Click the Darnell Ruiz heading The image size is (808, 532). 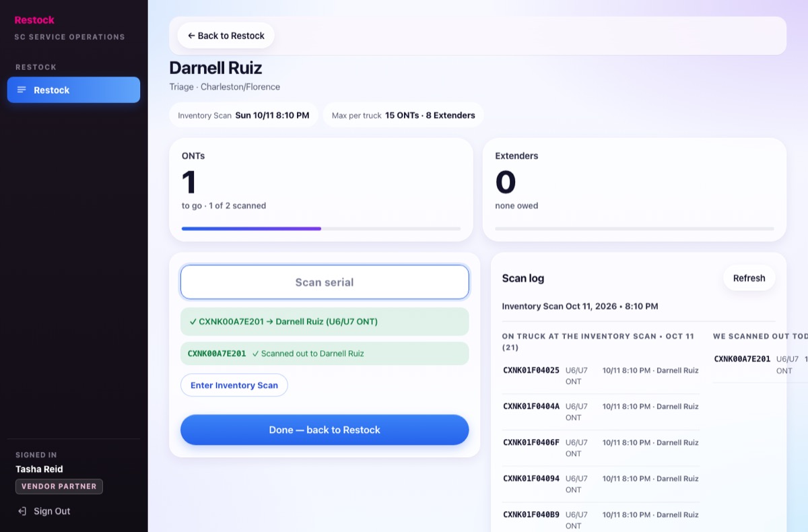(215, 68)
